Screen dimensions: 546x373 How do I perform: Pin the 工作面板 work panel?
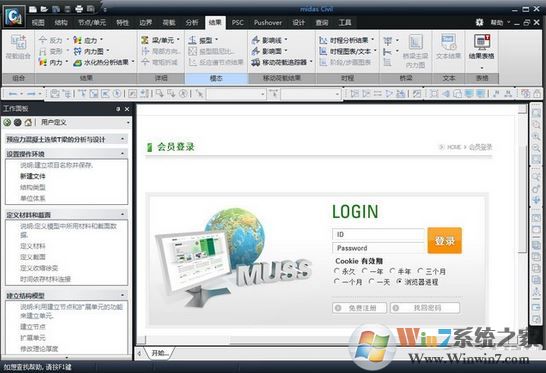[x=118, y=109]
